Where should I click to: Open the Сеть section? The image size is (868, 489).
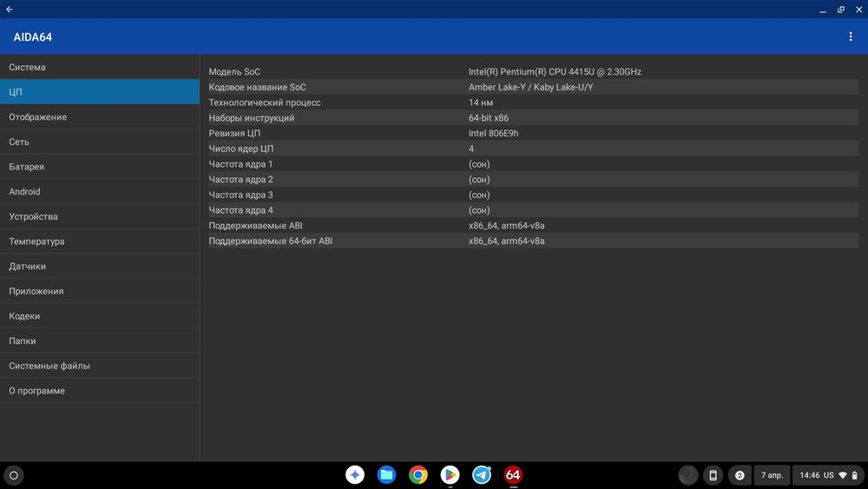click(x=100, y=142)
